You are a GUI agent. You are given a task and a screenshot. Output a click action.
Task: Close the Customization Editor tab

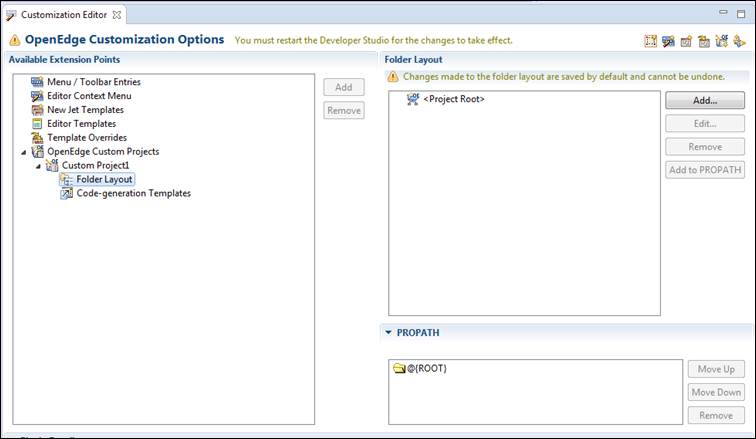click(x=117, y=15)
